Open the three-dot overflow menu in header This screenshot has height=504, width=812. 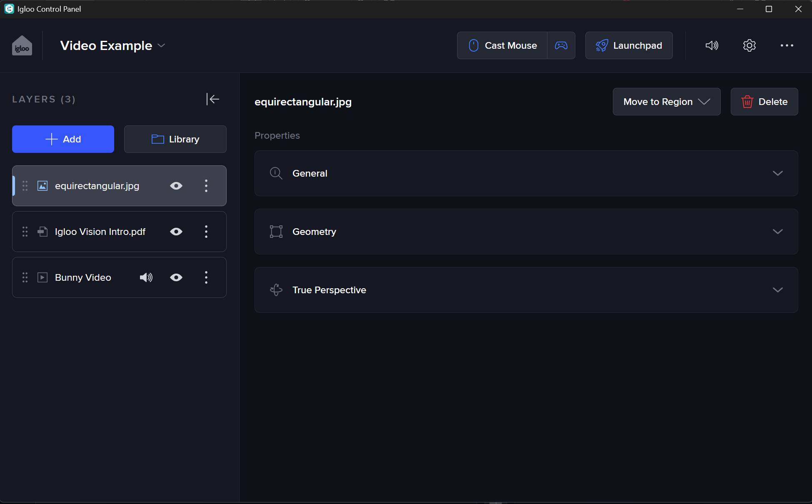pyautogui.click(x=787, y=45)
